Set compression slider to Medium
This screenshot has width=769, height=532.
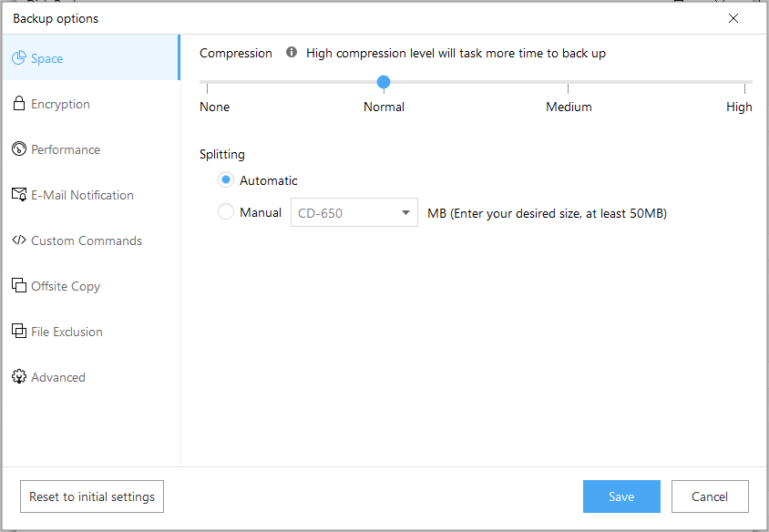pos(568,88)
